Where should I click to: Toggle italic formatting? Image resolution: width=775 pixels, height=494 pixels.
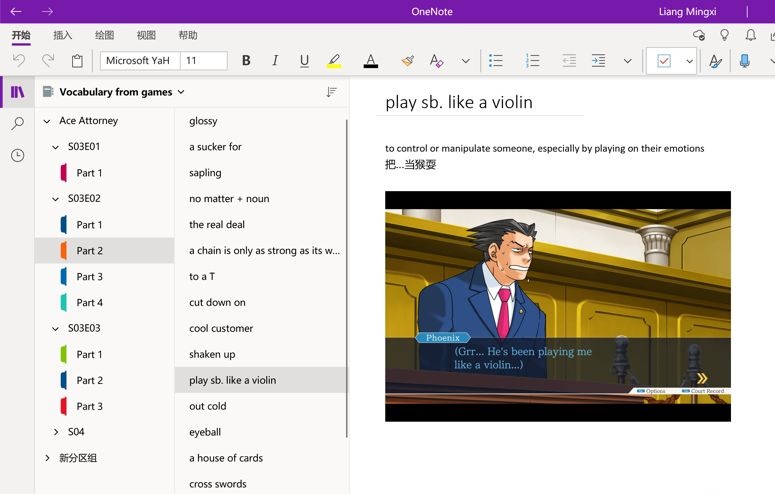click(x=275, y=61)
